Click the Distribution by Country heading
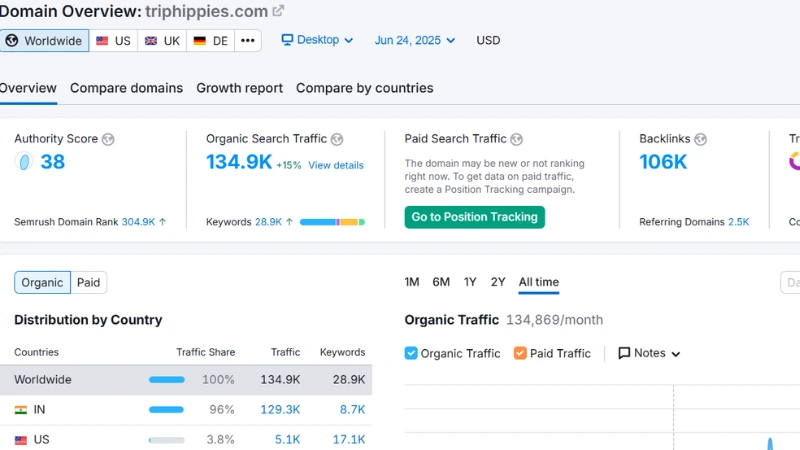Screen dimensions: 800x450 coord(88,320)
